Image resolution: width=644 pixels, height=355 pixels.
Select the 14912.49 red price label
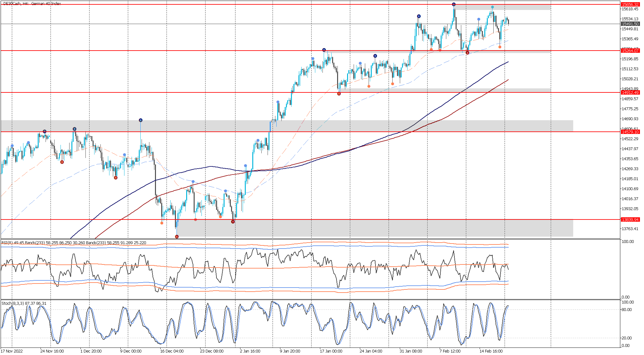630,92
